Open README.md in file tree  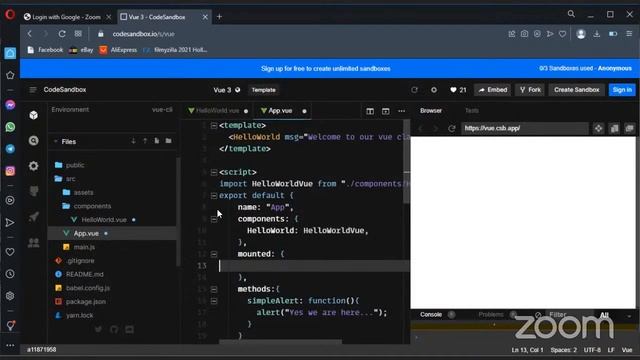click(84, 274)
